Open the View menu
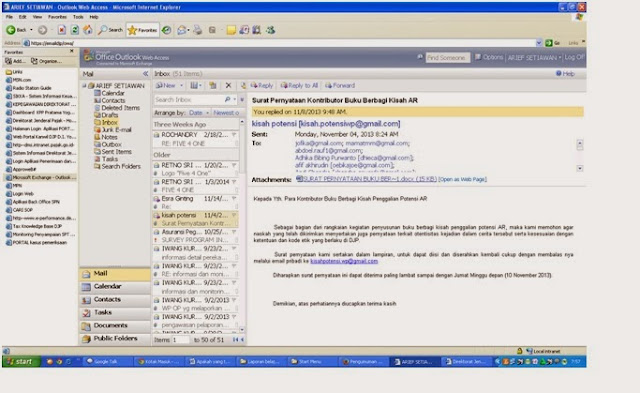Screen dimensions: 640x393 coord(37,17)
